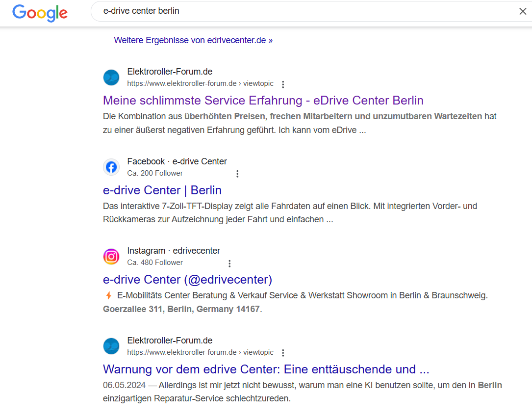The height and width of the screenshot is (420, 532).
Task: Open three-dot menu for first forum result
Action: (x=283, y=84)
